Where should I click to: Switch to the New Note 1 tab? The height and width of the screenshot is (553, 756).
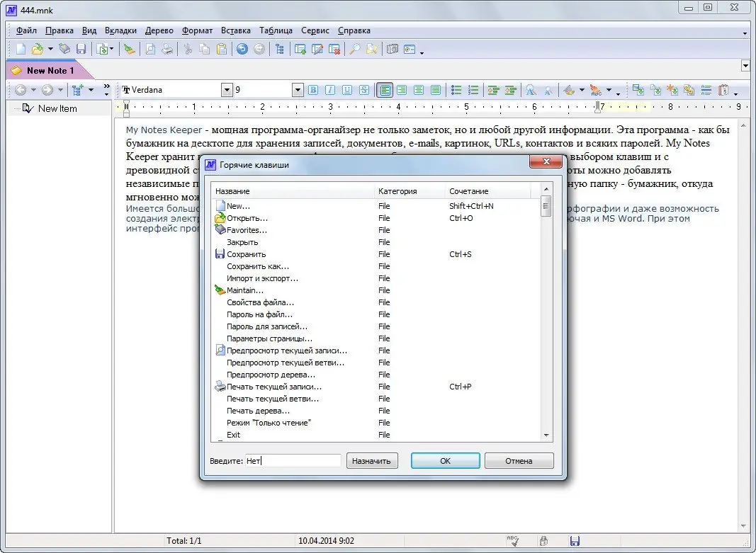click(50, 71)
